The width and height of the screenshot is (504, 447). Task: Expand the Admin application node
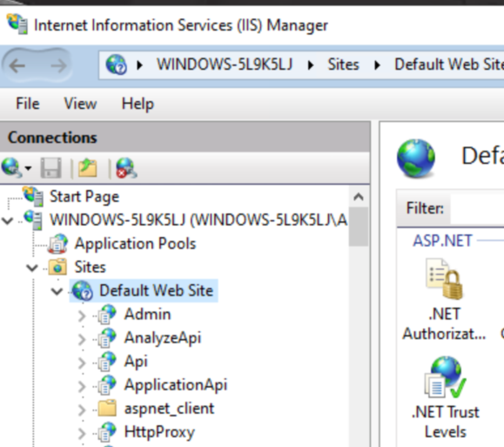tap(82, 315)
